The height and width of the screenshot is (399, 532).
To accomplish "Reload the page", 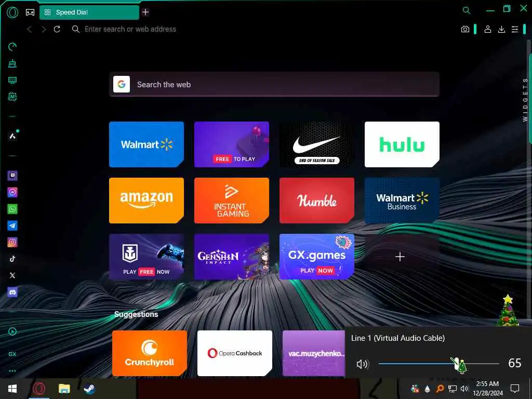I will 57,29.
